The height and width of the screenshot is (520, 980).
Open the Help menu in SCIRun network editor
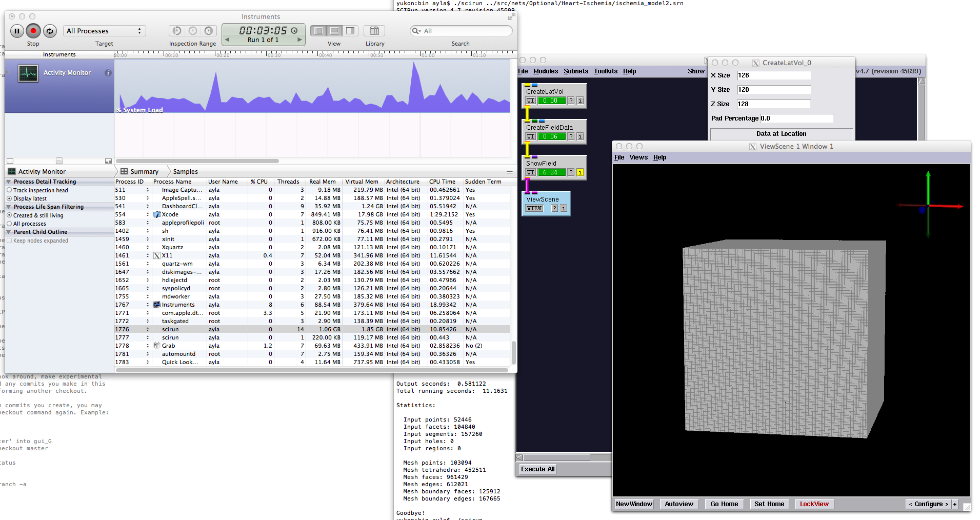[629, 71]
